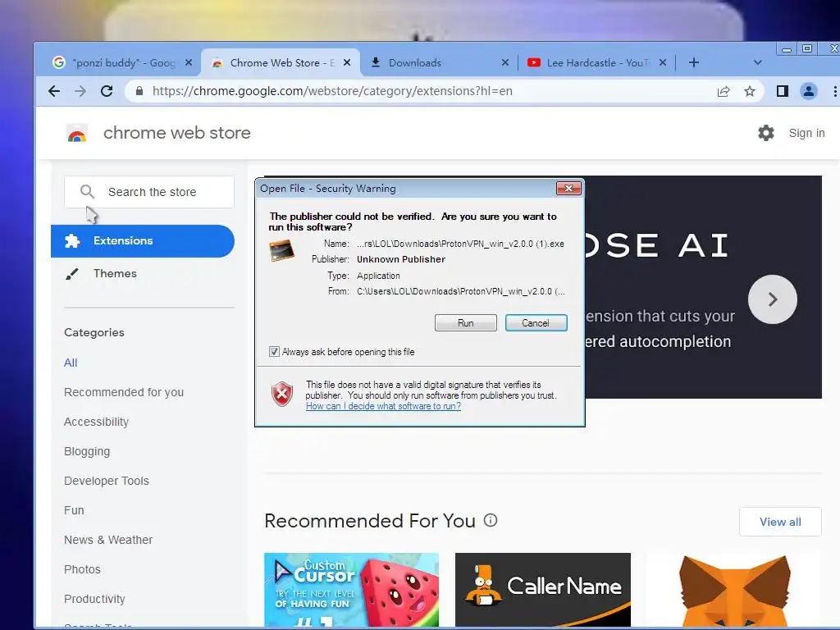The width and height of the screenshot is (840, 630).
Task: Switch to the Chrome Web Store tab
Action: point(281,62)
